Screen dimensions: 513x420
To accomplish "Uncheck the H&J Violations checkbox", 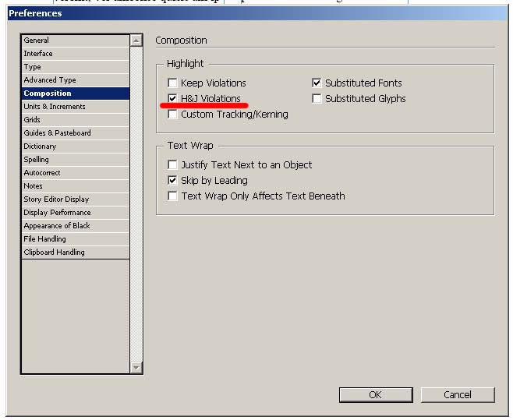I will point(172,98).
